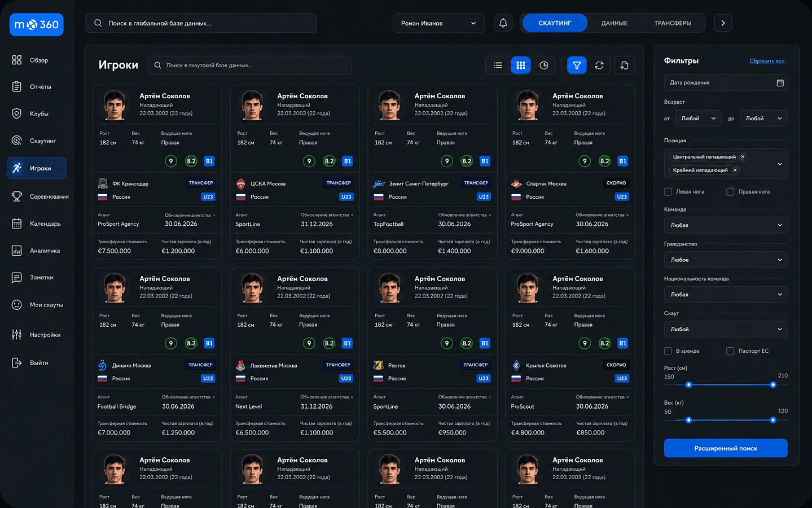Open the Роман Иванов user dropdown
Viewport: 812px width, 508px height.
tap(438, 23)
